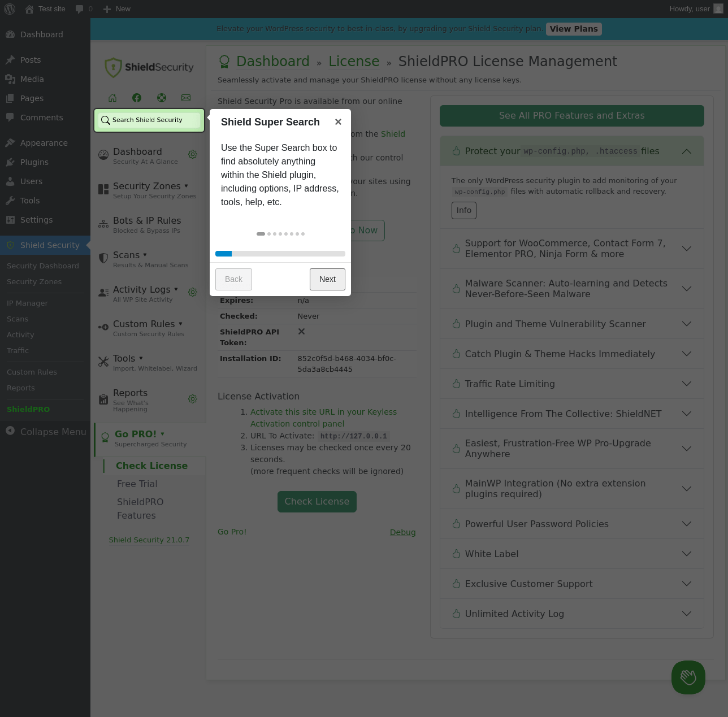Click the envelope newsletter icon

(186, 98)
